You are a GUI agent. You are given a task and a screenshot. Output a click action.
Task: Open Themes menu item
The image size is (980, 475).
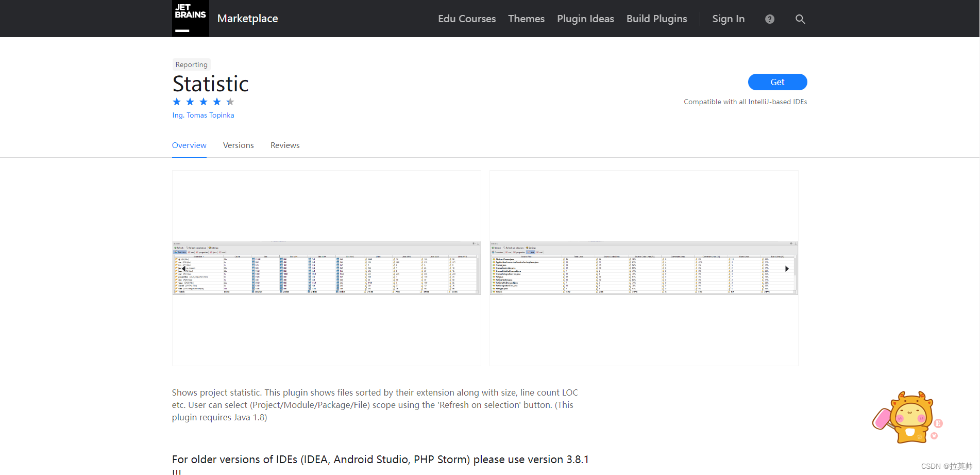[526, 19]
